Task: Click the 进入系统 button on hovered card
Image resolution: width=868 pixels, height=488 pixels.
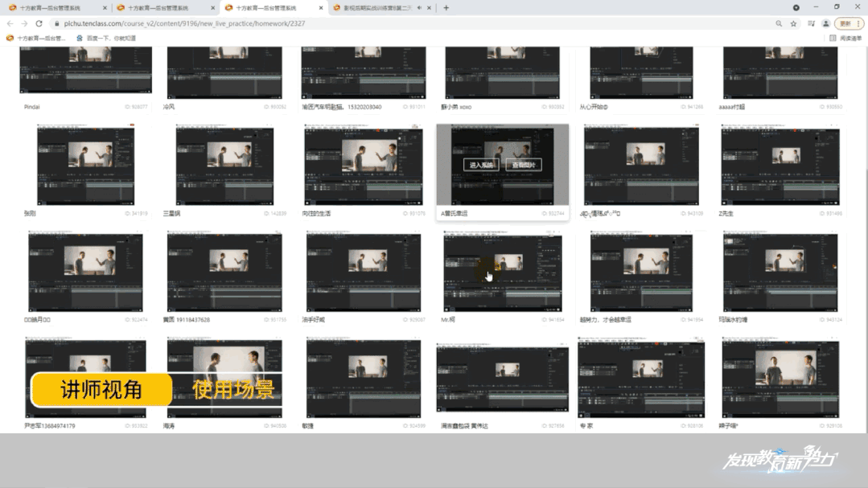Action: (x=482, y=165)
